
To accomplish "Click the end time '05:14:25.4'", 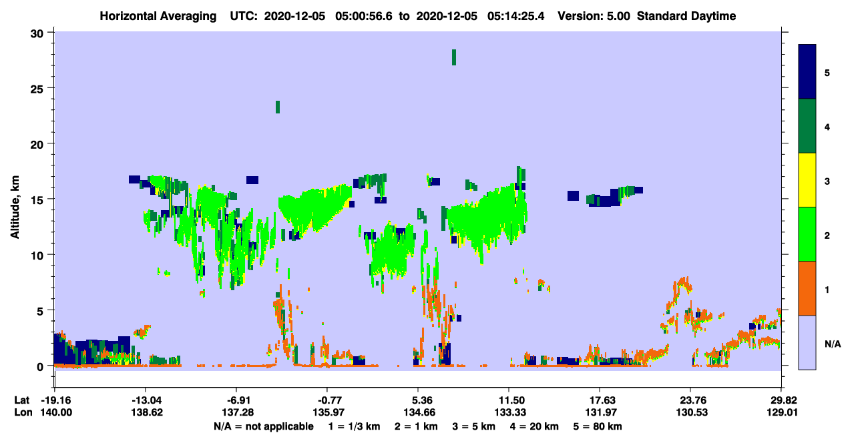I will 517,16.
